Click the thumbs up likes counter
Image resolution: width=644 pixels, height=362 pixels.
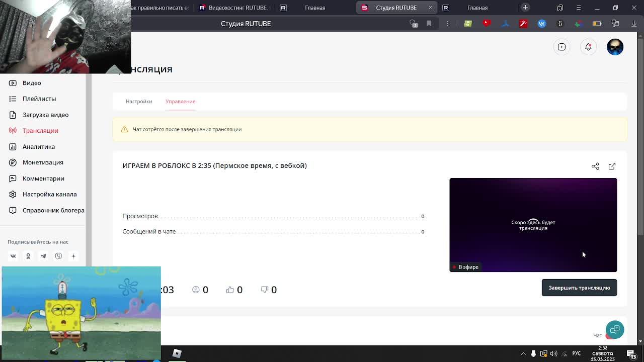click(234, 290)
